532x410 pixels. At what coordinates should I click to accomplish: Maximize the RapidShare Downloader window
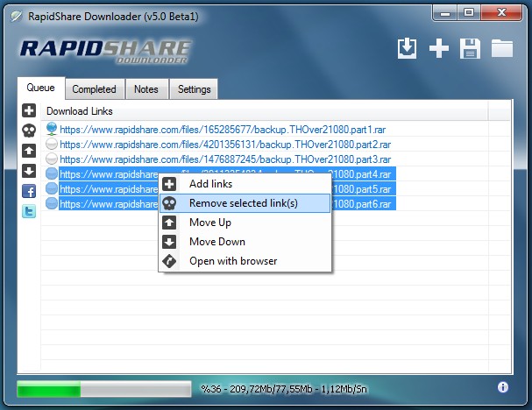(x=469, y=13)
